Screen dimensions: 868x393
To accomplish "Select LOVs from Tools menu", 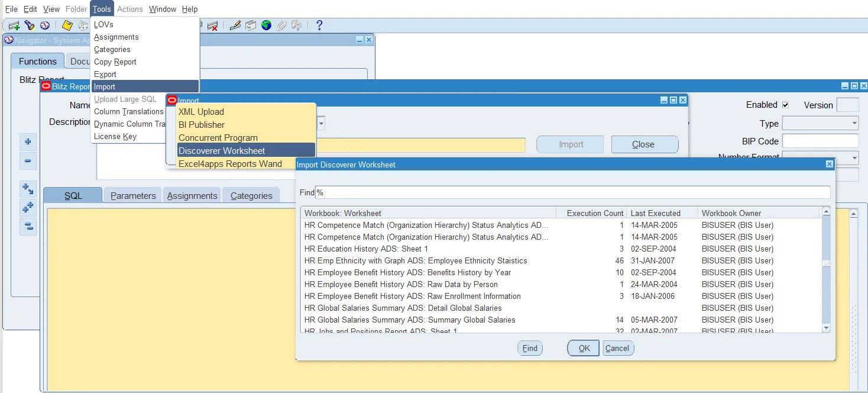I will pyautogui.click(x=145, y=24).
